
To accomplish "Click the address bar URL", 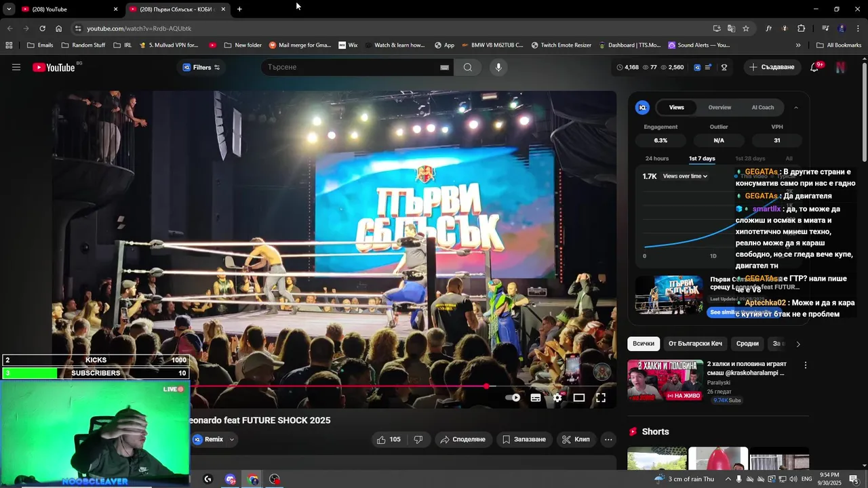I will tap(139, 28).
